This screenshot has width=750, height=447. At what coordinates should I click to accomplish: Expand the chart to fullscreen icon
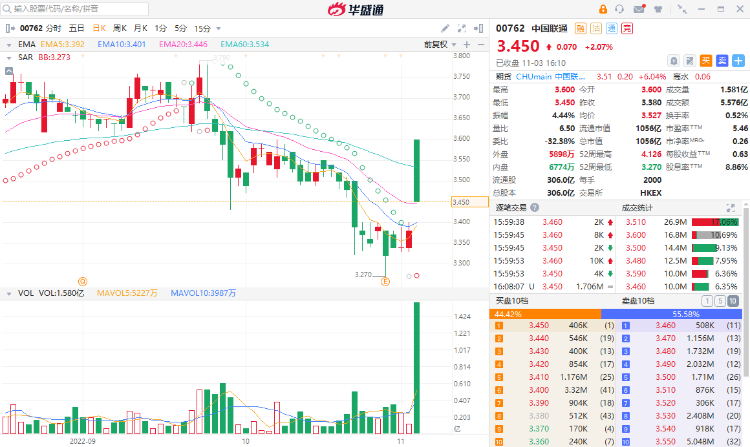(x=462, y=28)
